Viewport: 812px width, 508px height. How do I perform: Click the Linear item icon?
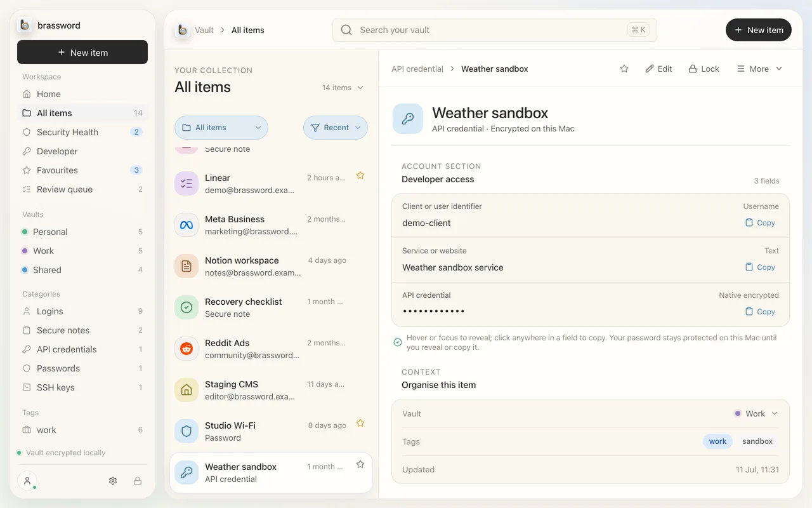pyautogui.click(x=187, y=184)
